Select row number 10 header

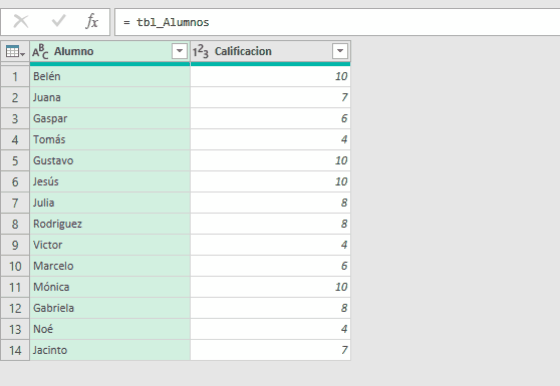click(15, 266)
